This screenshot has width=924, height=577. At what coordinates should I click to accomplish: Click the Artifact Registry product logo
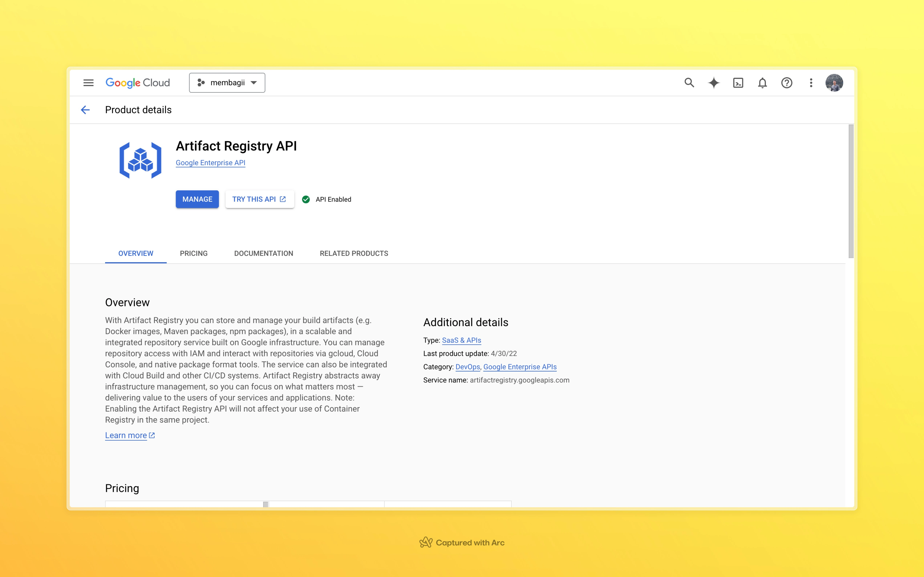click(x=140, y=160)
